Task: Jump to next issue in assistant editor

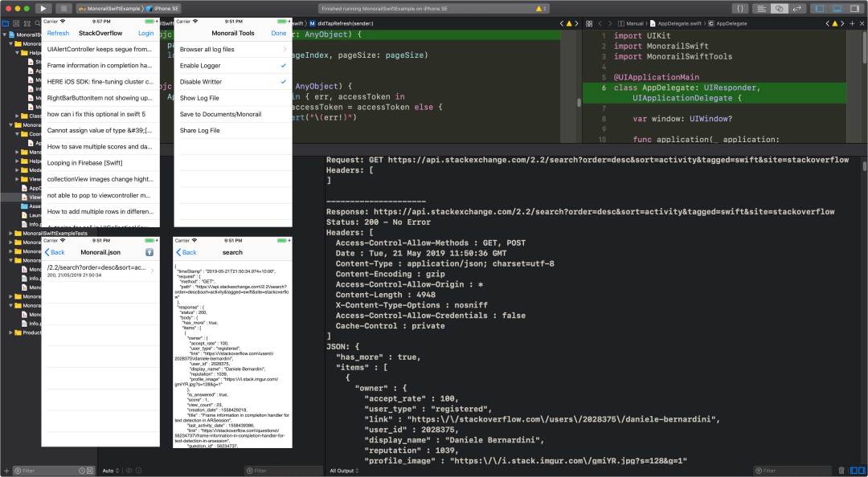Action: point(842,23)
